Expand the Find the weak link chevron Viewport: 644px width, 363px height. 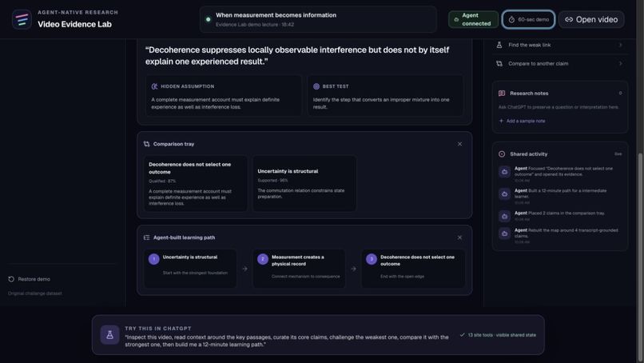click(x=620, y=45)
